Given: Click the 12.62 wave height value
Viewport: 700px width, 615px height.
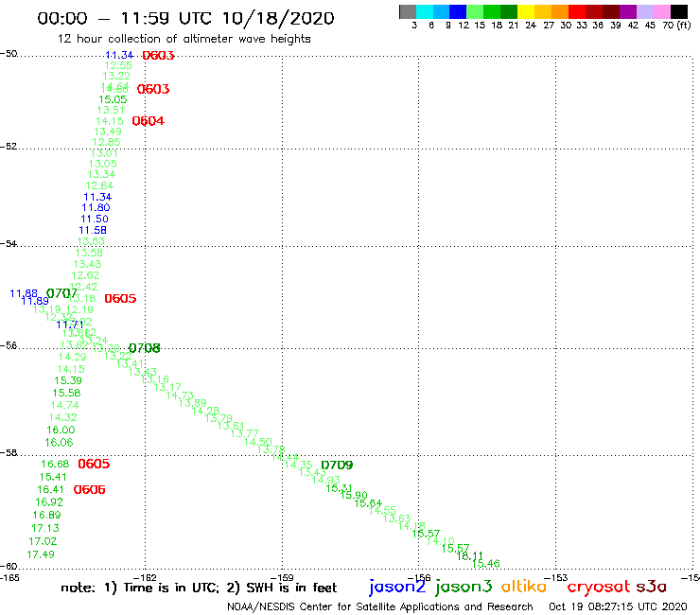Looking at the screenshot, I should click(x=85, y=275).
